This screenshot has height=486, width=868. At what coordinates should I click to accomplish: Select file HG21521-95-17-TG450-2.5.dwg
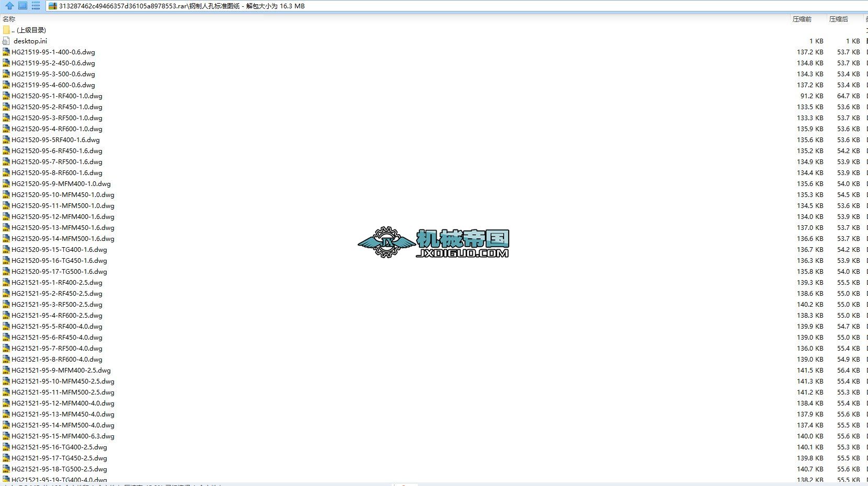[59, 458]
